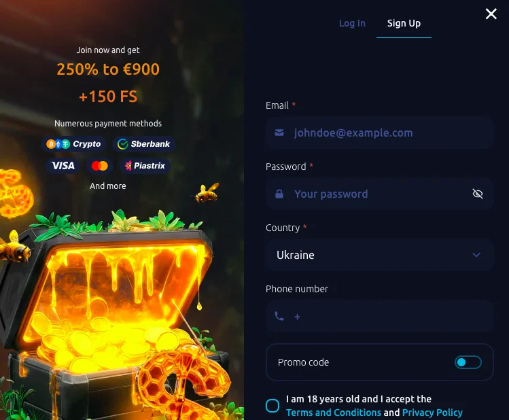Switch to the Log In tab
The image size is (509, 420).
[x=352, y=23]
